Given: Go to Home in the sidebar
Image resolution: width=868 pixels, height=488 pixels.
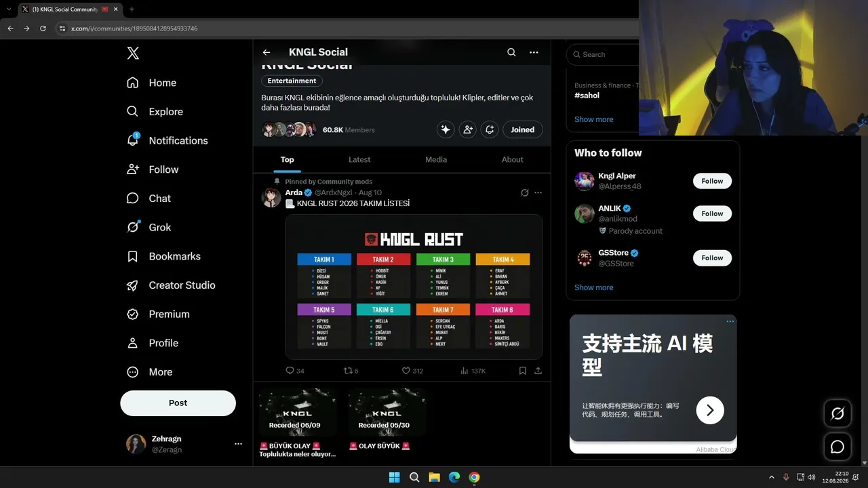Looking at the screenshot, I should coord(152,83).
